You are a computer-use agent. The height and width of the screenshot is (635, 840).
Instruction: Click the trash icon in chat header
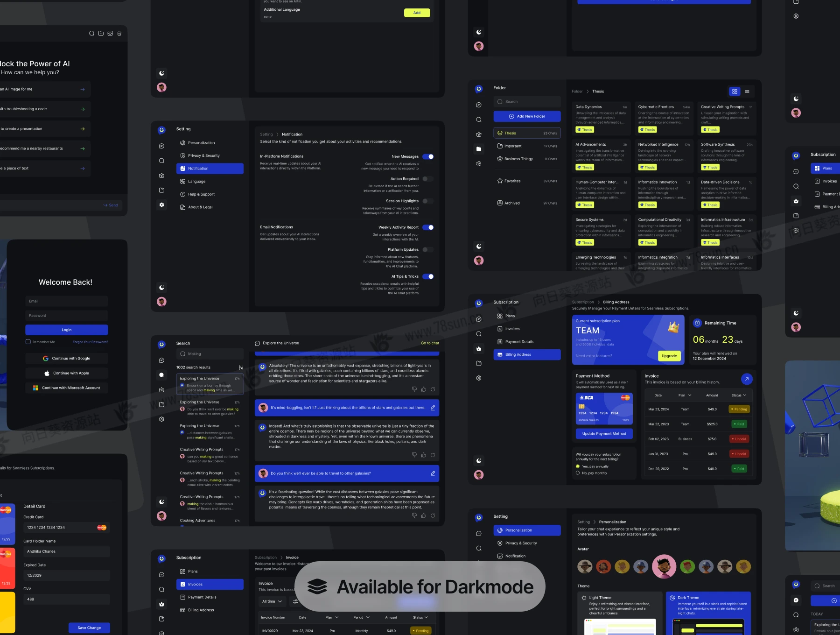119,33
